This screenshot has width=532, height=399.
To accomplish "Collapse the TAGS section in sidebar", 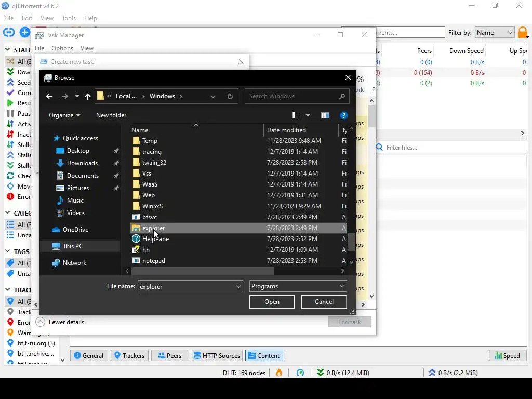I will 7,251.
